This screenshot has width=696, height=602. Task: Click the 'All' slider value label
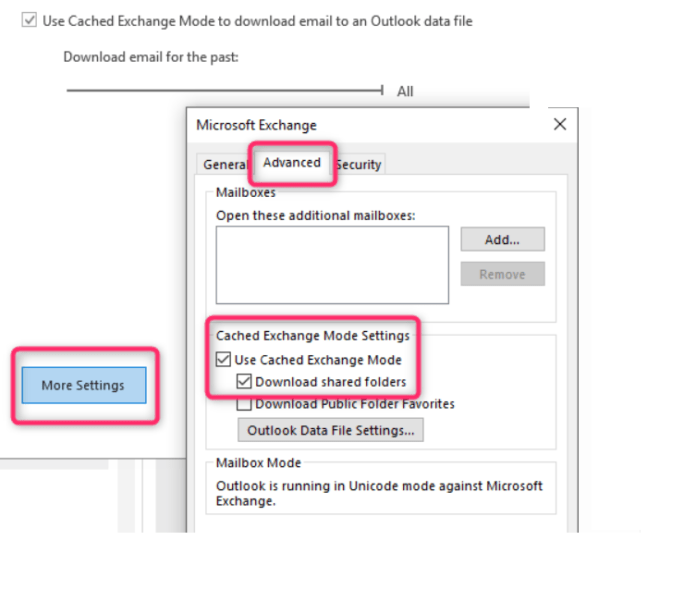405,91
